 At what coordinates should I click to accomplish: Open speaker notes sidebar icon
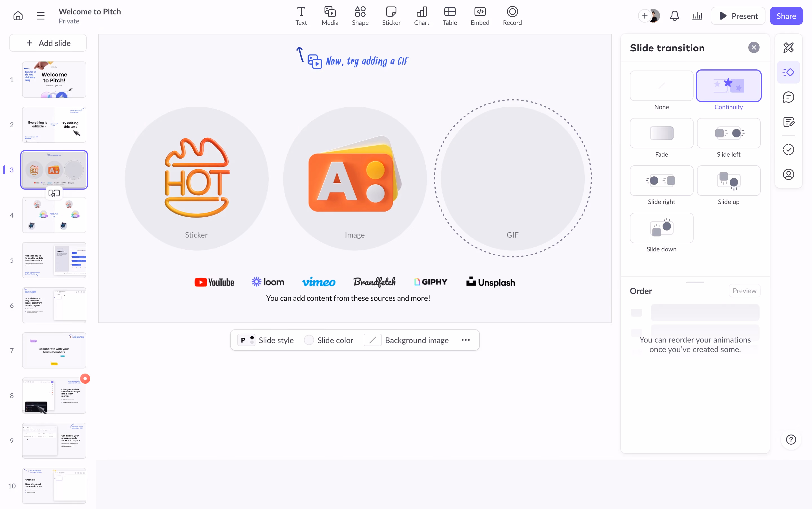pyautogui.click(x=788, y=122)
